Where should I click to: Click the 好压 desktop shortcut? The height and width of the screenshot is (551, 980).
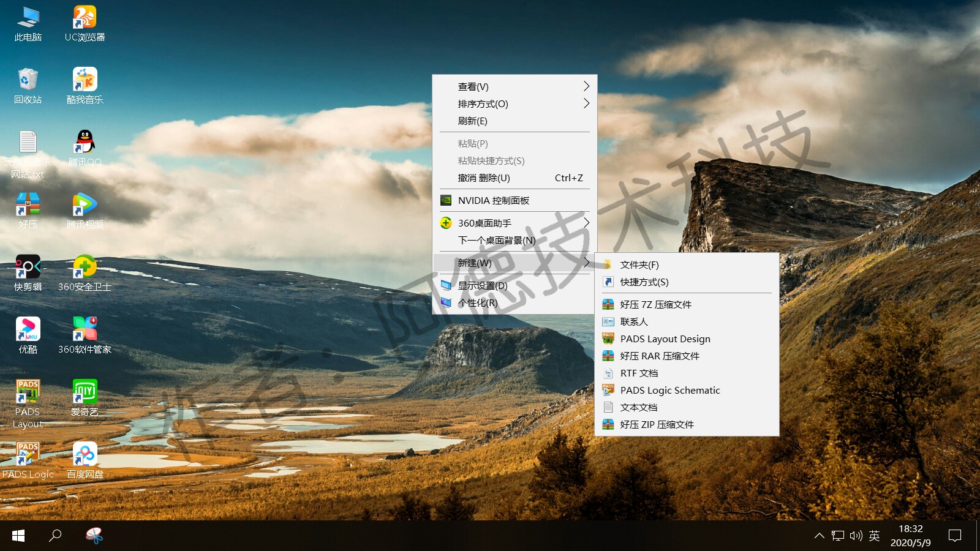pyautogui.click(x=28, y=211)
